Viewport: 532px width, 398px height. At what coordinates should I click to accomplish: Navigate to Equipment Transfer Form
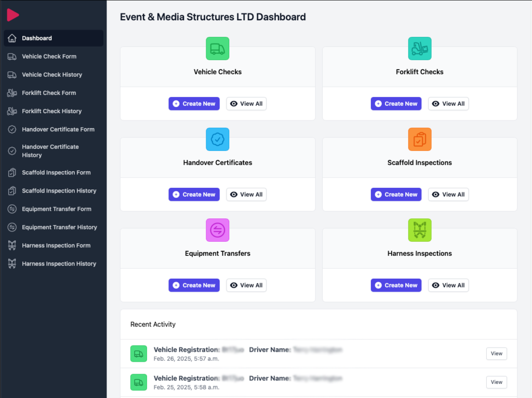click(56, 209)
